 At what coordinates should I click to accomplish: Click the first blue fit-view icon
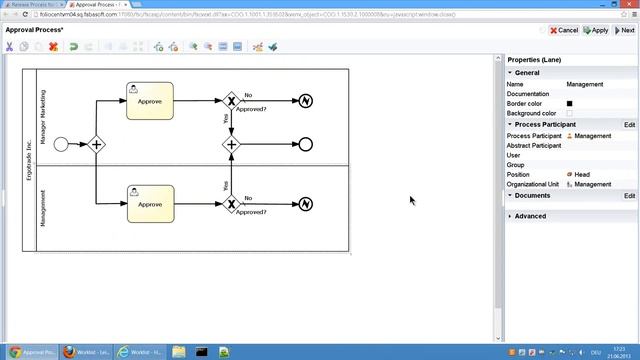tap(223, 47)
